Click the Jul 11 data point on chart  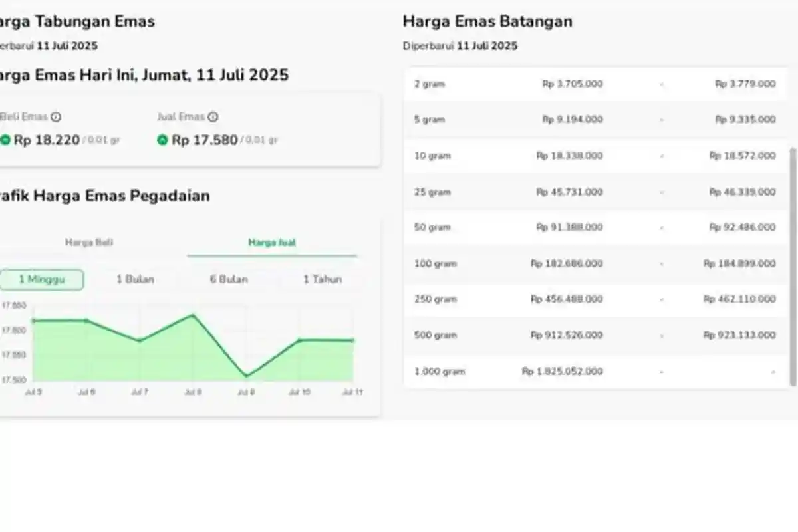click(352, 340)
